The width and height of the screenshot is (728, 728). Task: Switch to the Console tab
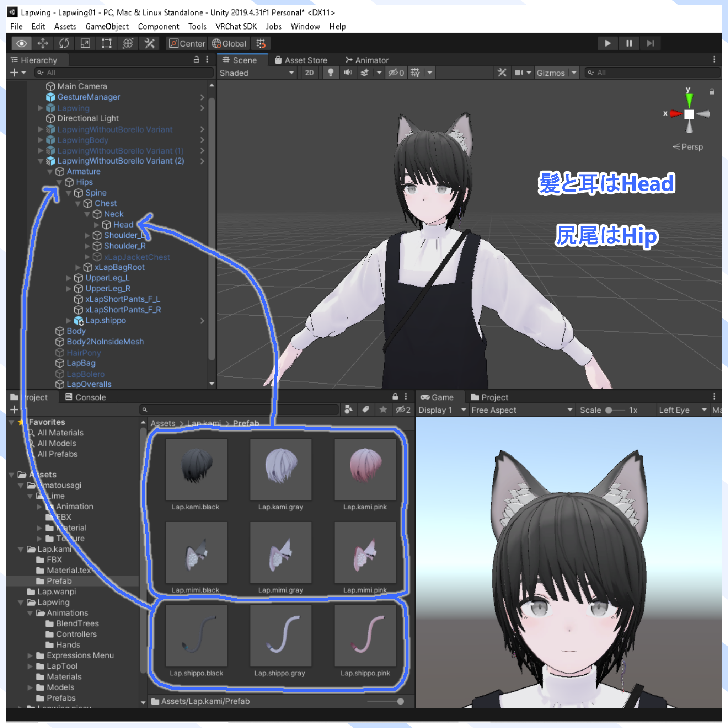click(x=90, y=397)
